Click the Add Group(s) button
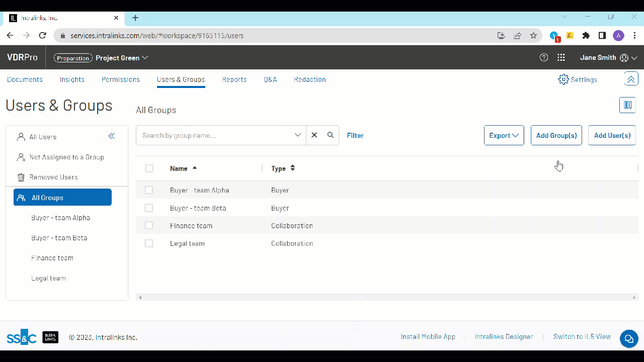The width and height of the screenshot is (644, 362). 556,135
